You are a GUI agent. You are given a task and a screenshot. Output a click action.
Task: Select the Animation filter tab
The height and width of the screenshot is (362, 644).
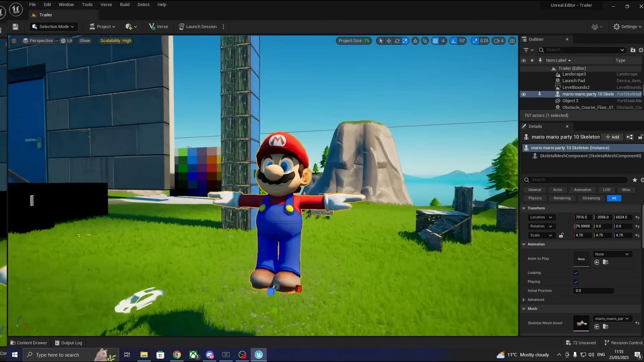582,190
